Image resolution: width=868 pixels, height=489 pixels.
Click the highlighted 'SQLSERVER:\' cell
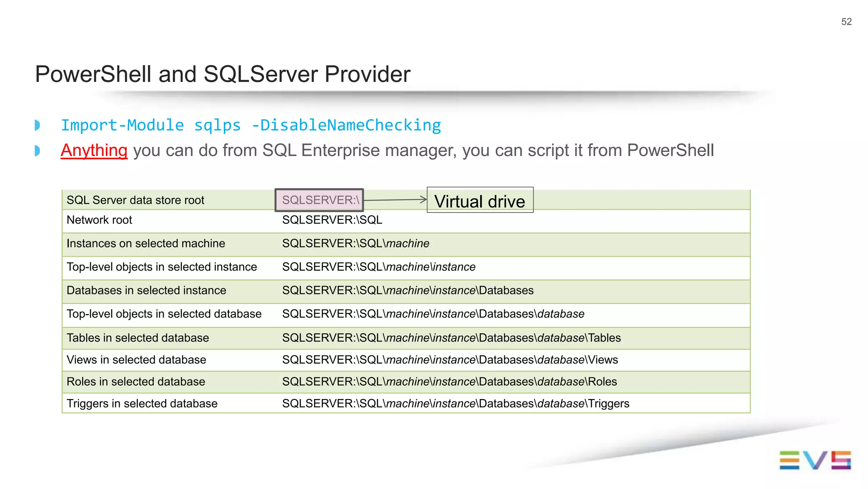[319, 200]
